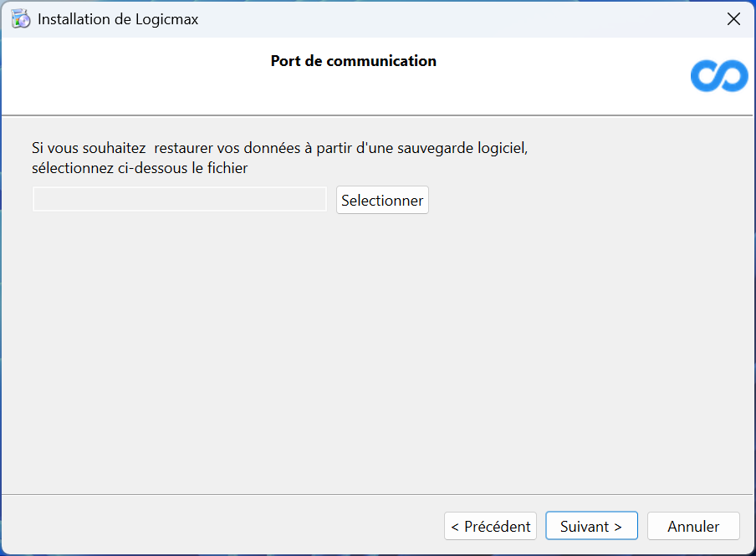
Task: Click the "Port de communication" heading
Action: pos(353,61)
